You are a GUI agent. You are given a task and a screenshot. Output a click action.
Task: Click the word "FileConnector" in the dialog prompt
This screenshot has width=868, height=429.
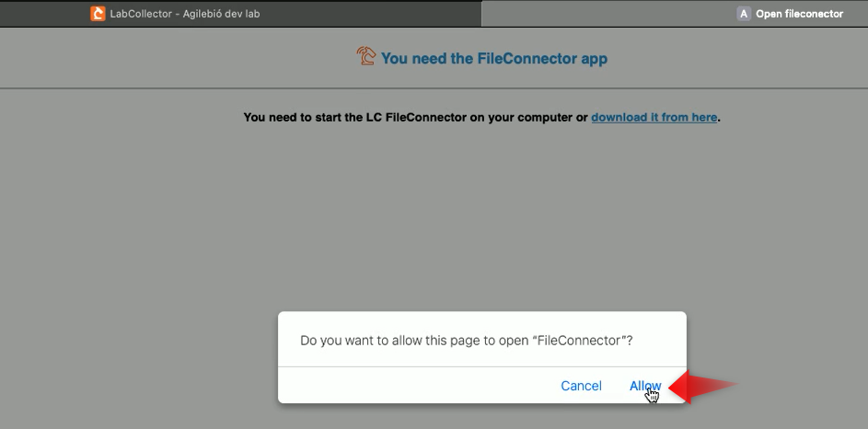[x=578, y=341]
